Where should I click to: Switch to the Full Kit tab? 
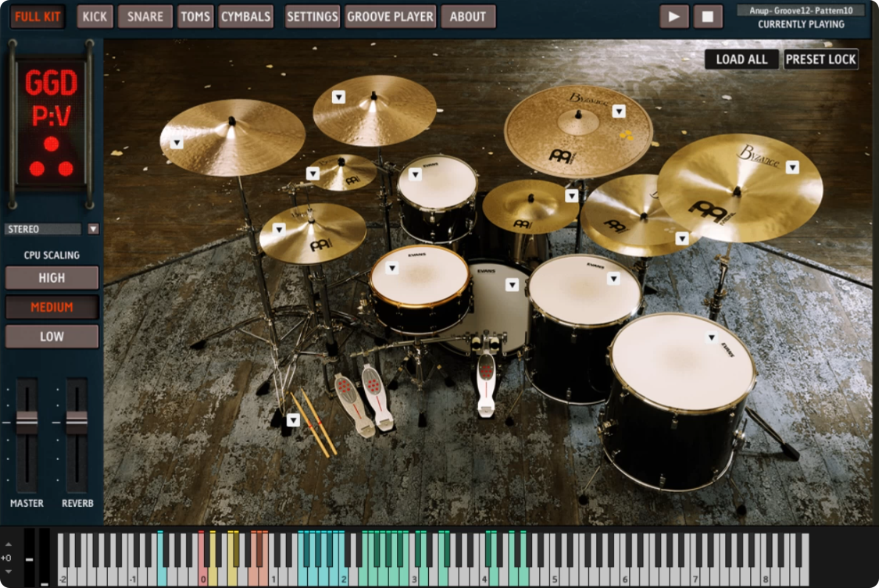click(37, 17)
